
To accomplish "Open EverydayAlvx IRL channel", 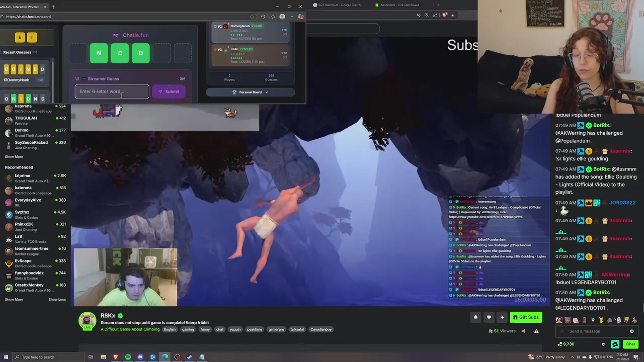I will pyautogui.click(x=35, y=202).
